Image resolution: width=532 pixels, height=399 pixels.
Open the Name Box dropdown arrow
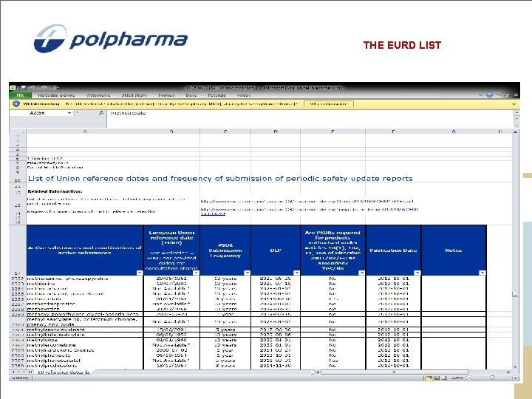(x=69, y=112)
